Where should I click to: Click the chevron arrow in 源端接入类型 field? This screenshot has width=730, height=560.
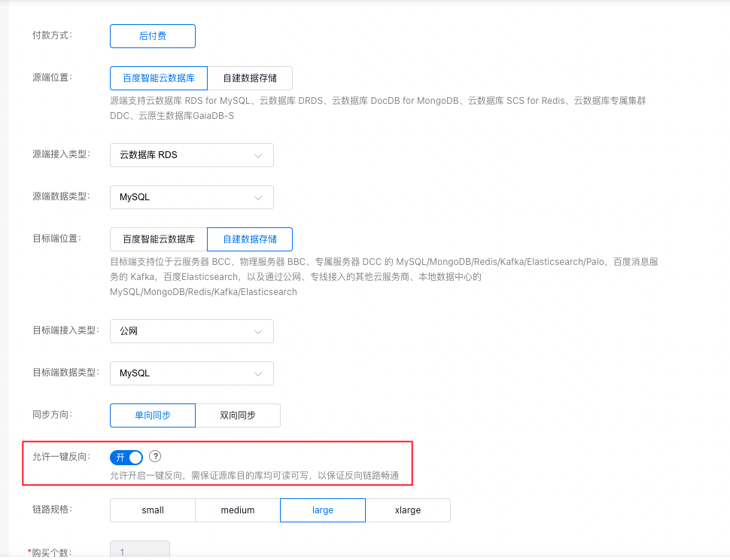(258, 156)
